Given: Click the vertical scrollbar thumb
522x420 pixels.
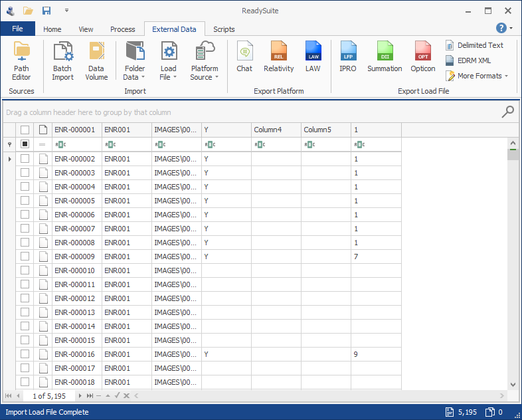Looking at the screenshot, I should 513,155.
